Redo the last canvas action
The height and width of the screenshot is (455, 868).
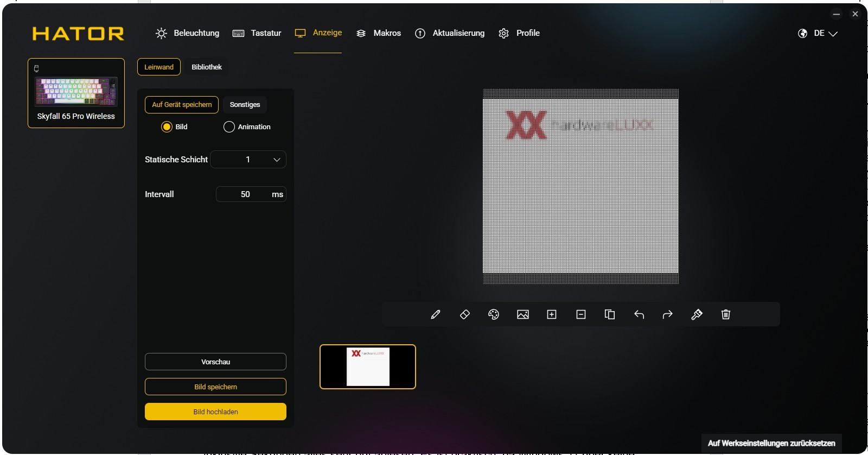pos(668,314)
